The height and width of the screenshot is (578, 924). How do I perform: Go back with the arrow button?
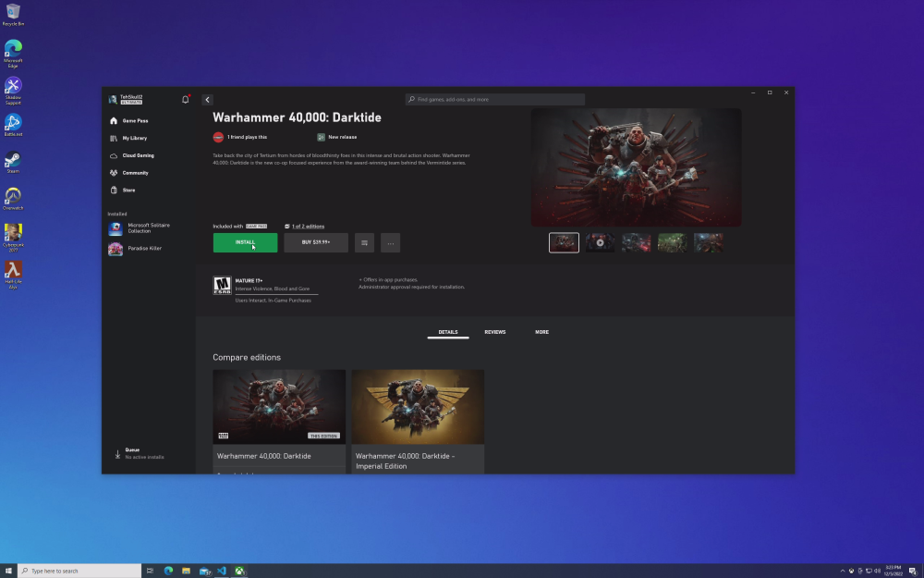tap(207, 100)
